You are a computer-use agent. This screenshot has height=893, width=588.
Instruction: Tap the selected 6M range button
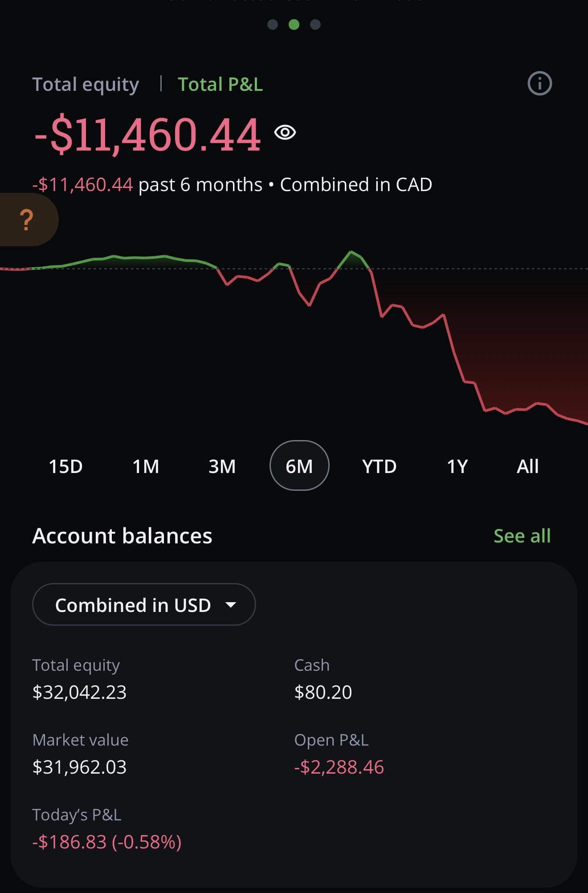click(299, 466)
